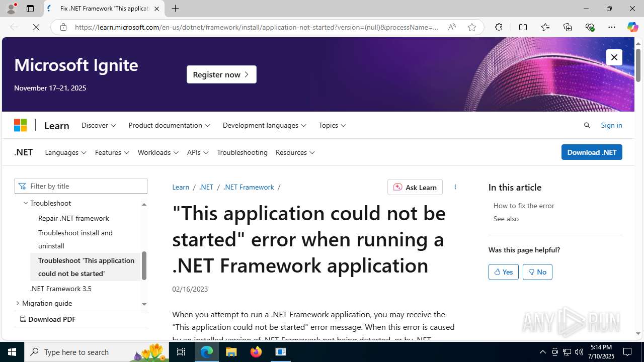Expand Topics dropdown
644x362 pixels.
[332, 125]
